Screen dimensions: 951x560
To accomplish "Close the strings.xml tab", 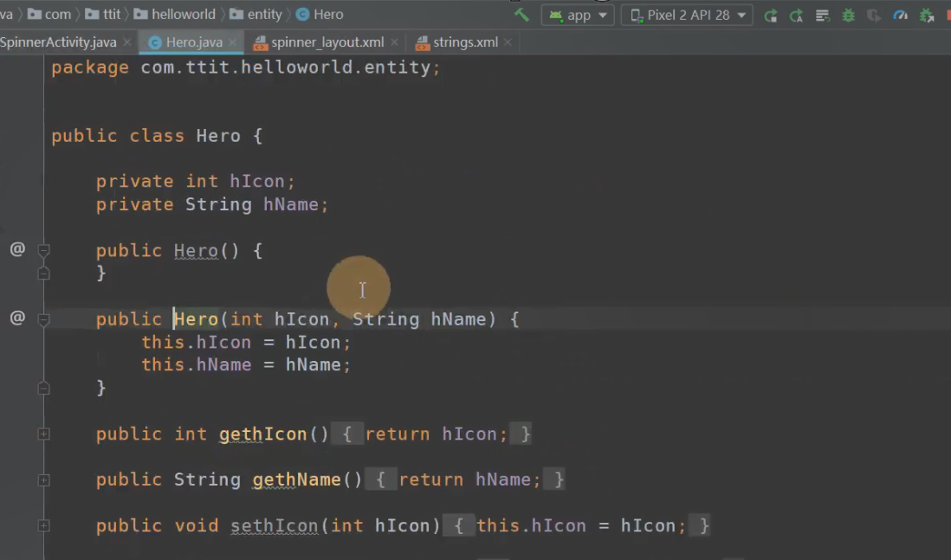I will (508, 42).
